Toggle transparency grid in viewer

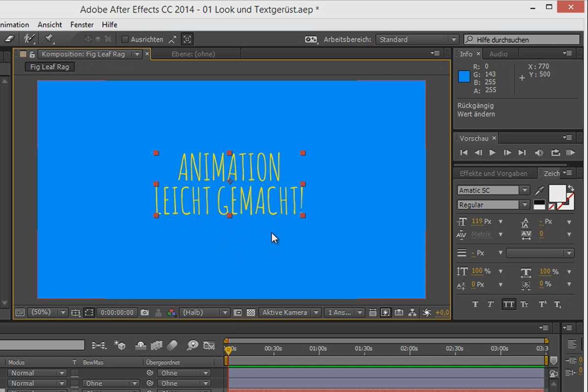[251, 312]
